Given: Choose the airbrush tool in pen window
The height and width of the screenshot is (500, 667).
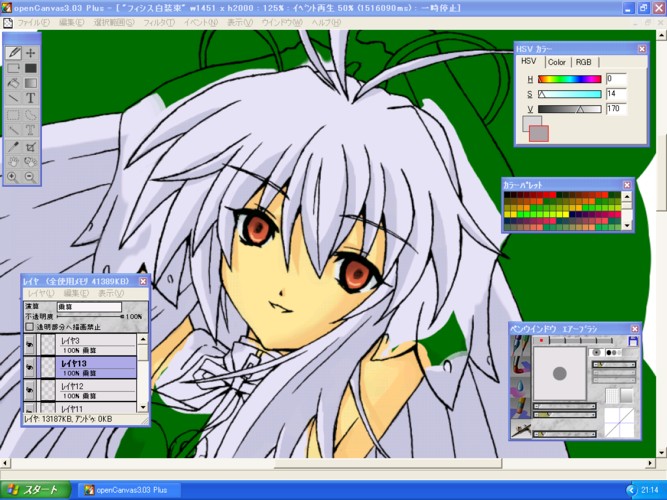Looking at the screenshot, I should [520, 428].
